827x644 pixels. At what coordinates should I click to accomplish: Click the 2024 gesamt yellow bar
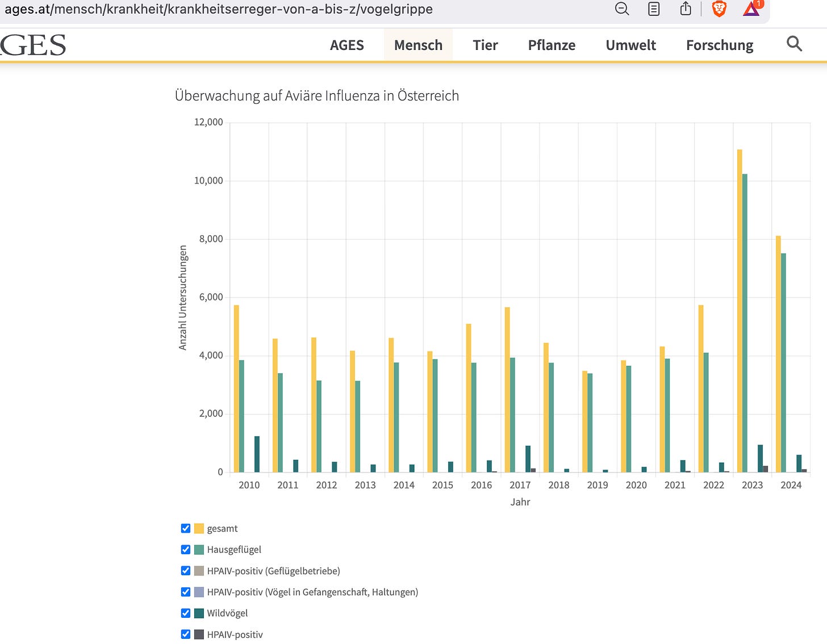pyautogui.click(x=778, y=354)
